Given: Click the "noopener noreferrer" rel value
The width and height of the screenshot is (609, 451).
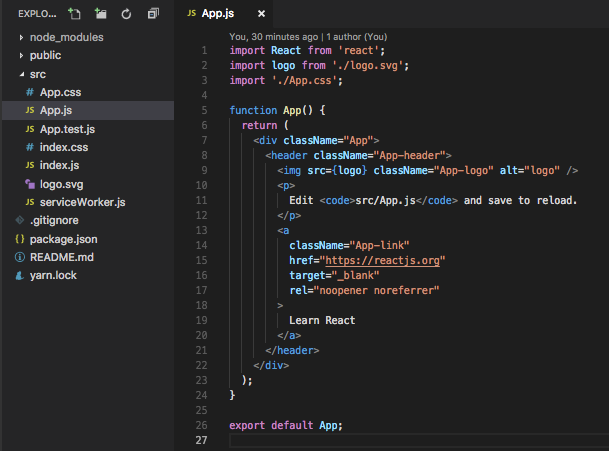Looking at the screenshot, I should tap(376, 291).
